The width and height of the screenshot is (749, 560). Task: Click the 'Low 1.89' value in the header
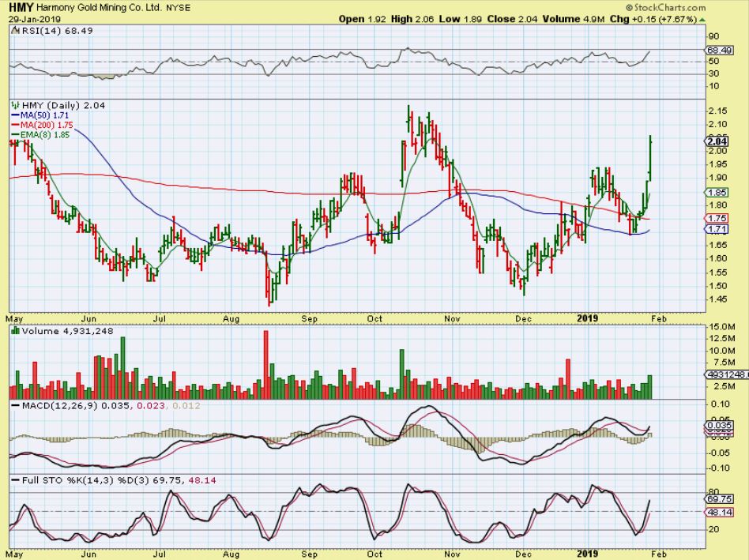pyautogui.click(x=461, y=19)
